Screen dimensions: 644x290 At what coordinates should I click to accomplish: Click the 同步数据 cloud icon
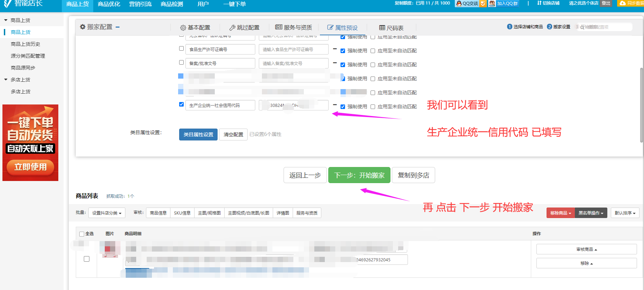(x=623, y=3)
